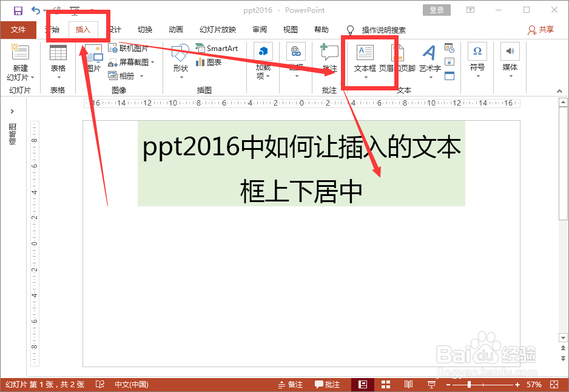This screenshot has width=569, height=392.
Task: Click the 符号 Omega symbol icon
Action: click(x=477, y=51)
